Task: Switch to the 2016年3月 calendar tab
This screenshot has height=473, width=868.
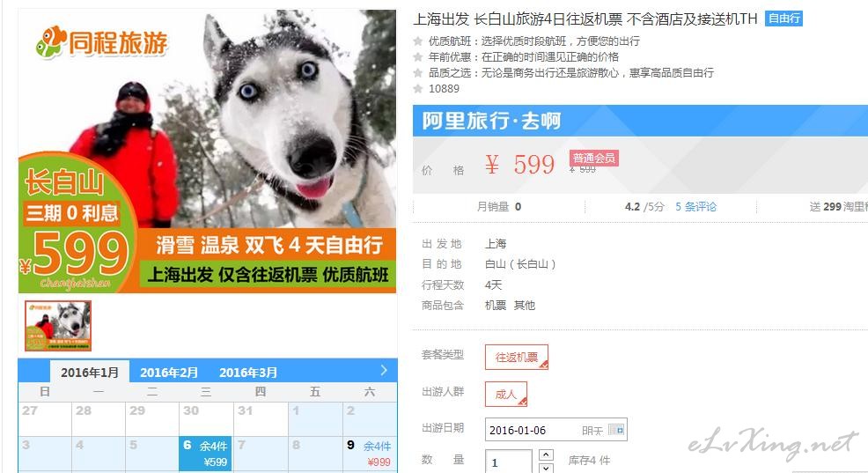Action: [248, 373]
